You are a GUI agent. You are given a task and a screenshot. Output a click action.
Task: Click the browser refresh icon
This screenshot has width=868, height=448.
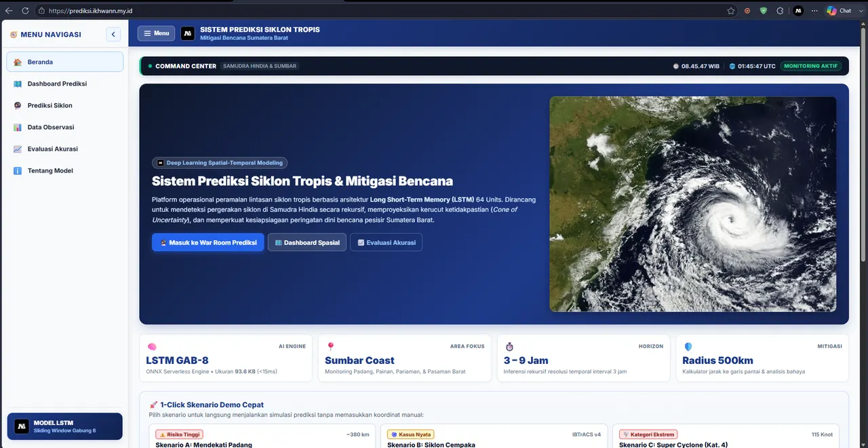point(25,11)
